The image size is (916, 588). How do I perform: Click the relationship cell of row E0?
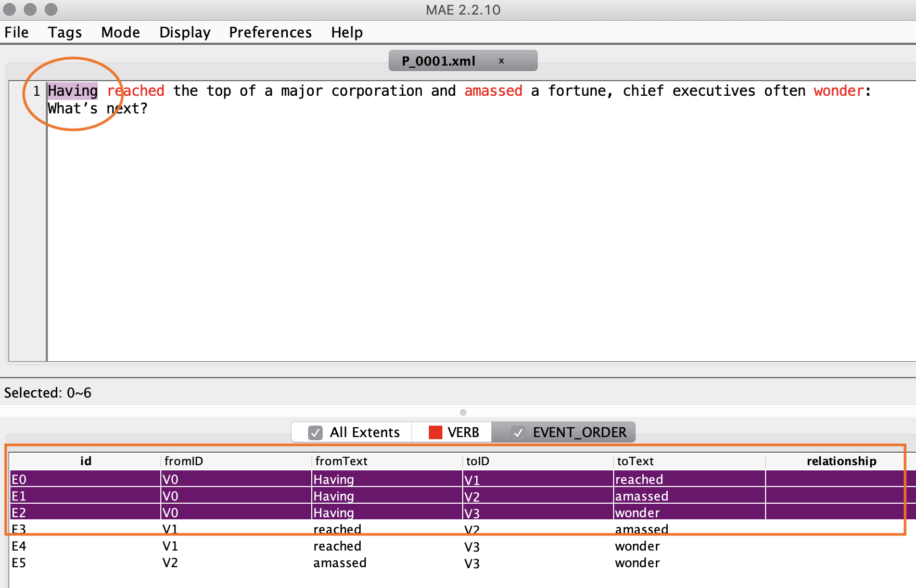tap(841, 479)
